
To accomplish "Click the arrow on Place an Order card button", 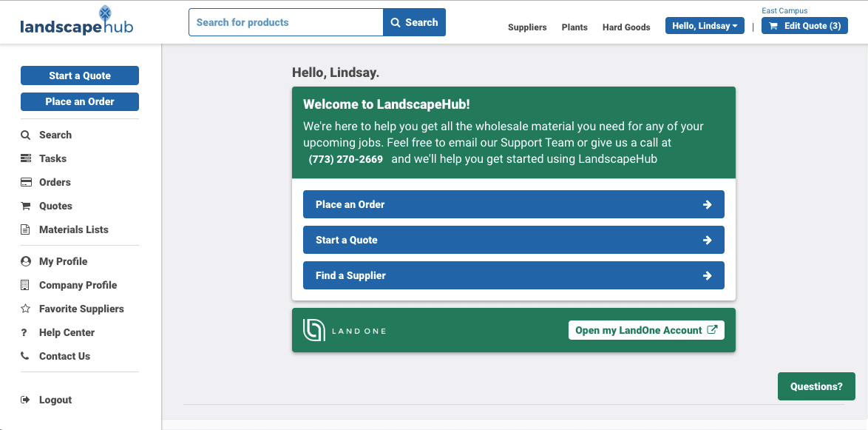I will (x=707, y=204).
